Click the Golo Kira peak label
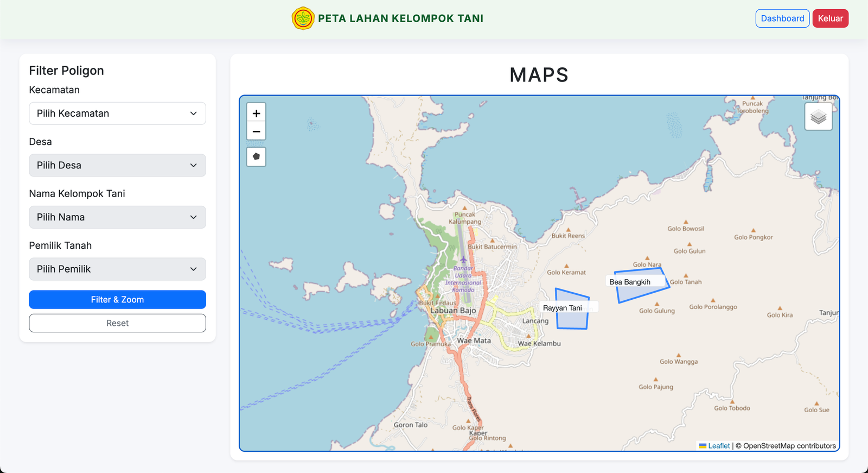Viewport: 868px width, 473px height. tap(780, 315)
